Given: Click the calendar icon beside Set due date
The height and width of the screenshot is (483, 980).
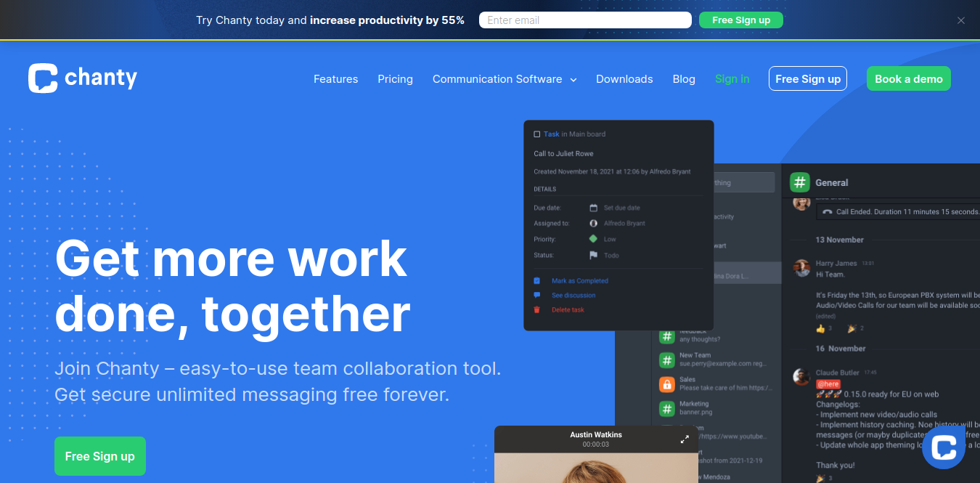Looking at the screenshot, I should tap(593, 208).
